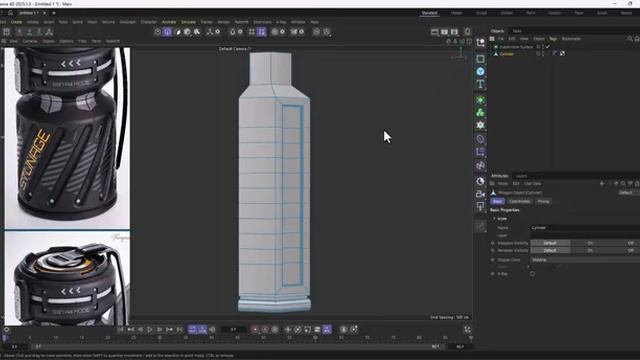Open User Data menu in Attributes manager
Image resolution: width=640 pixels, height=360 pixels.
pos(533,184)
